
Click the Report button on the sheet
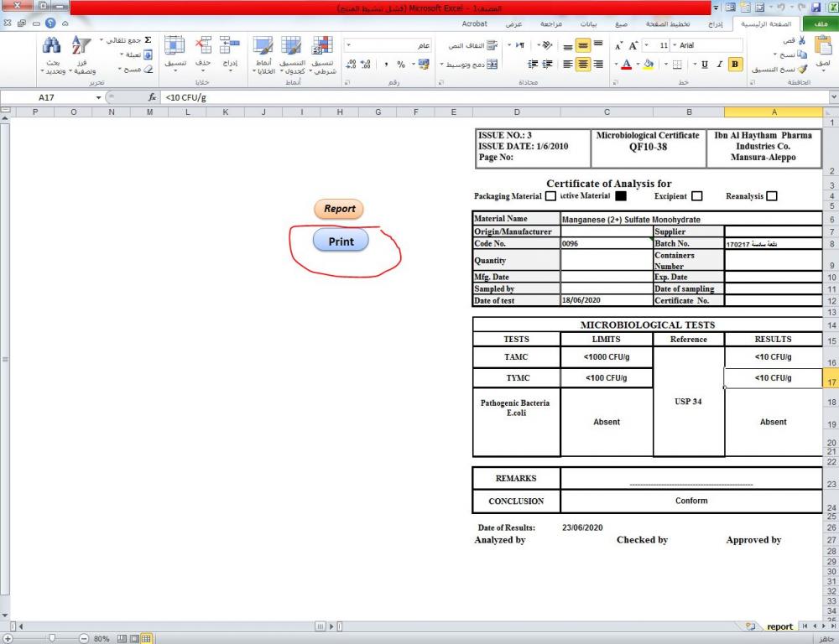pyautogui.click(x=339, y=209)
